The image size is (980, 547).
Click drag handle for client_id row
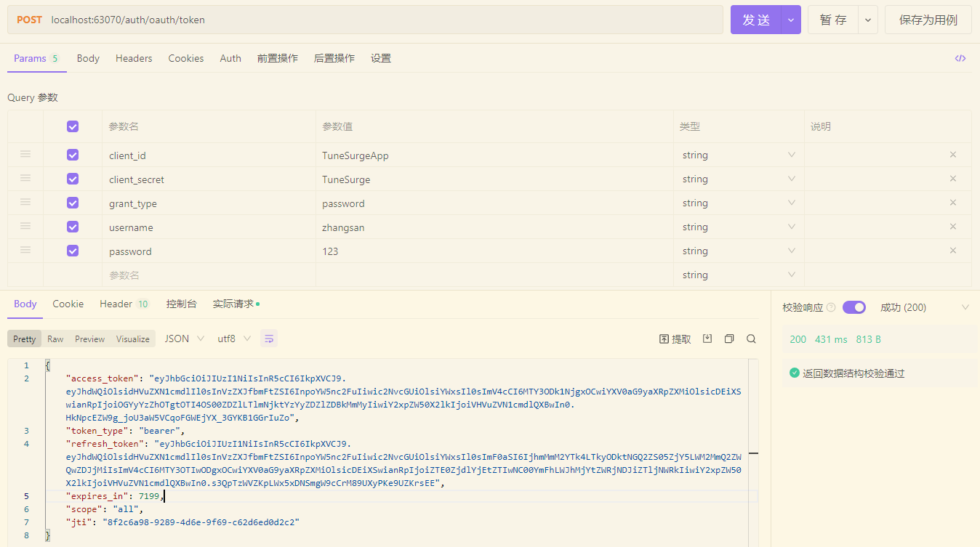(x=25, y=154)
